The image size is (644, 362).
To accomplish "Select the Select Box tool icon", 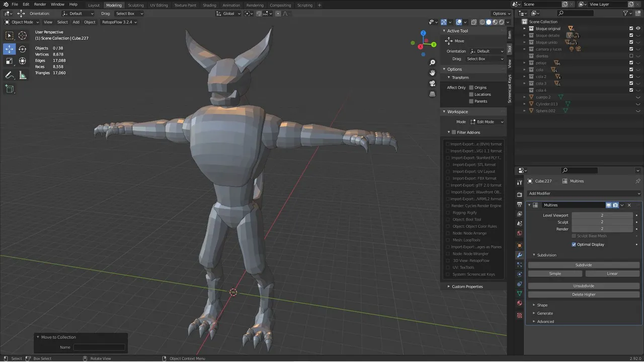I will 10,35.
